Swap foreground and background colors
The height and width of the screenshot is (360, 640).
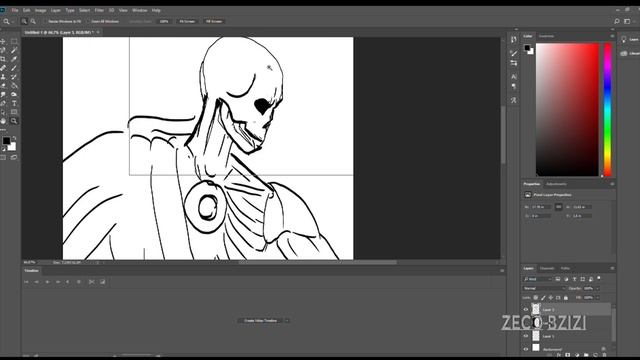[14, 138]
